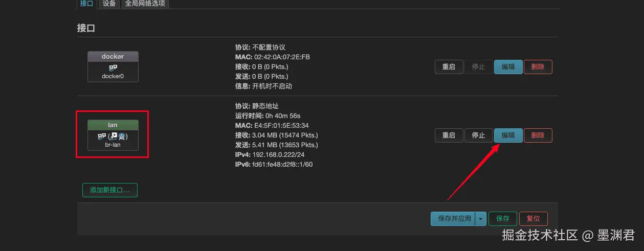This screenshot has height=251, width=644.
Task: Click 添加新接口 button
Action: (109, 190)
